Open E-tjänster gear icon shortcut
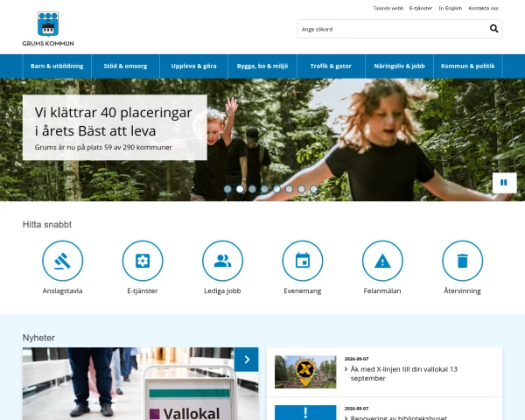Viewport: 525px width, 420px height. pos(143,261)
